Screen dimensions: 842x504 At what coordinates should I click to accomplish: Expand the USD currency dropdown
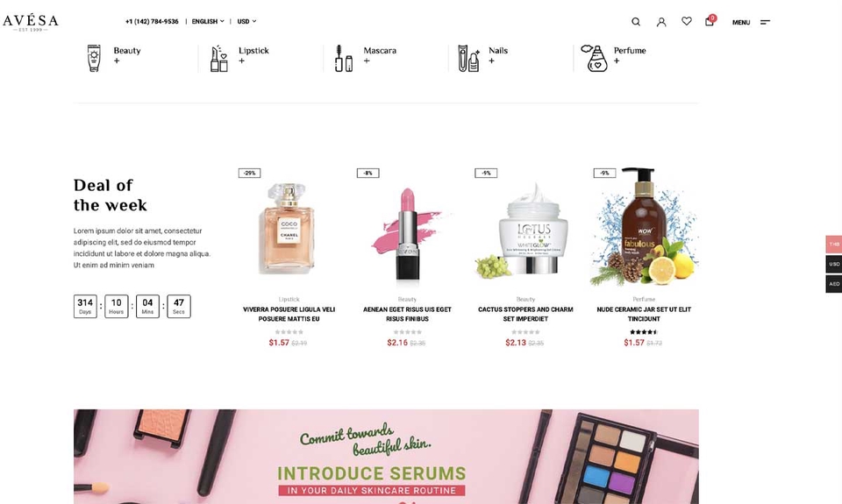click(x=246, y=21)
